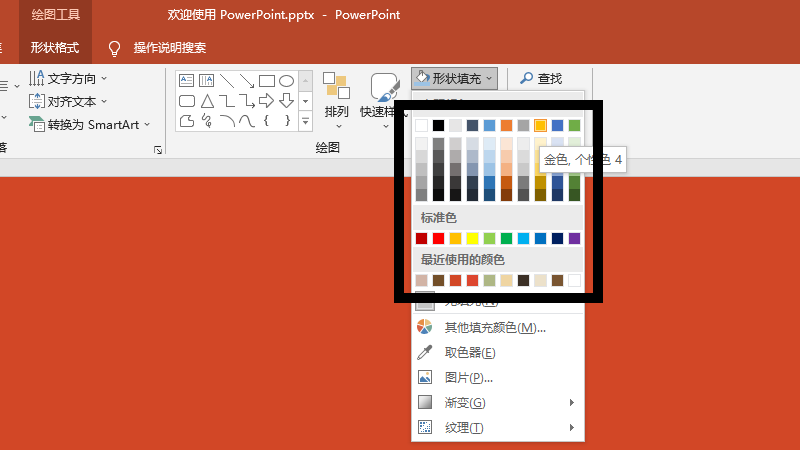Click the operation search lightbulb icon
Viewport: 800px width, 450px height.
point(114,47)
